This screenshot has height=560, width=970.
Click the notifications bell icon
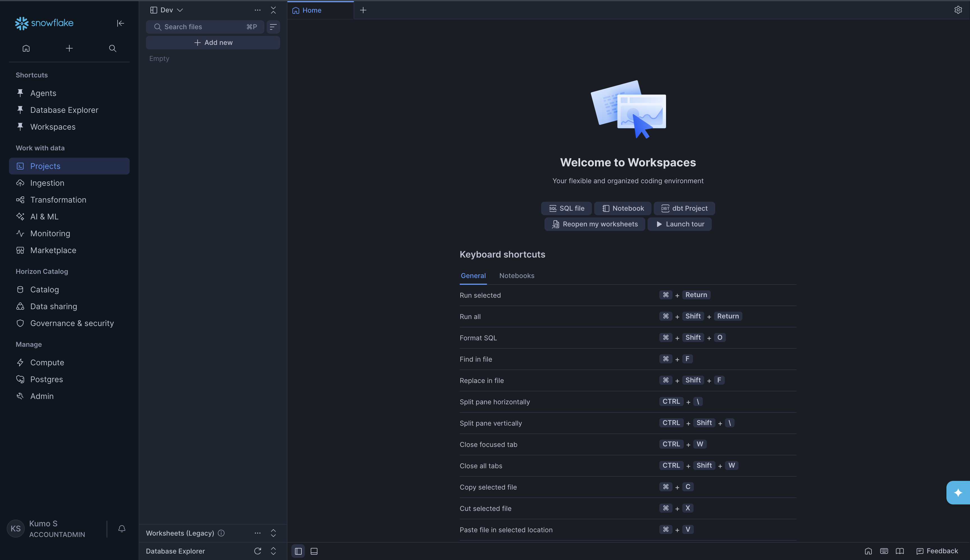coord(122,529)
